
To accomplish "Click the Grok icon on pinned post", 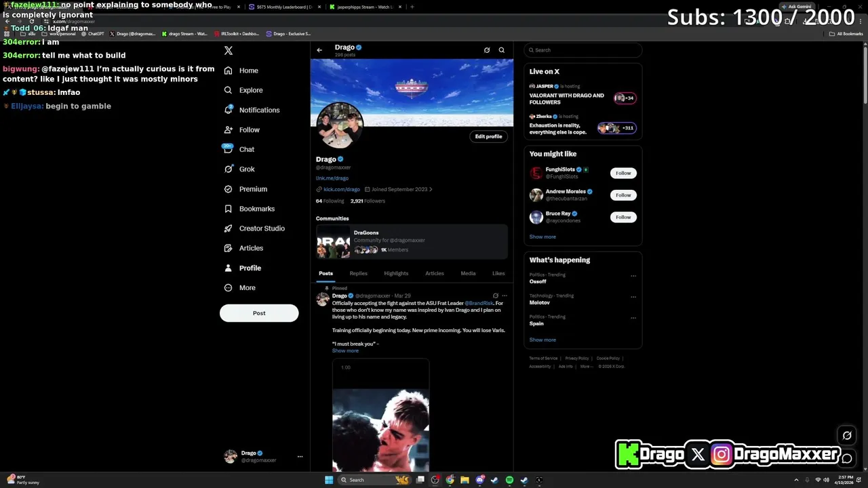I will pyautogui.click(x=496, y=296).
